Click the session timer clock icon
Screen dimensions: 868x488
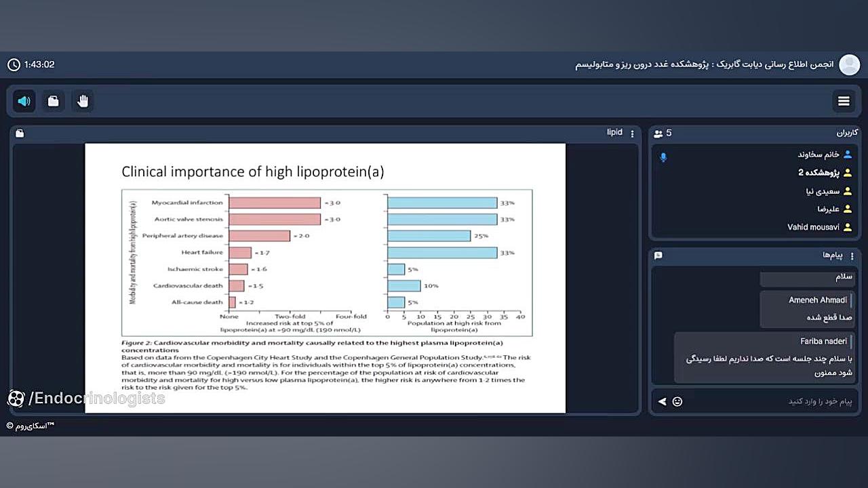[x=14, y=64]
